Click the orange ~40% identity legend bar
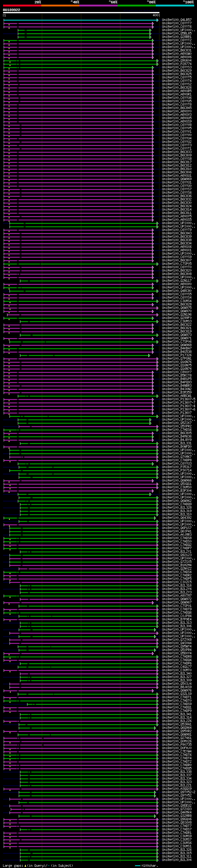 [x=60, y=6]
